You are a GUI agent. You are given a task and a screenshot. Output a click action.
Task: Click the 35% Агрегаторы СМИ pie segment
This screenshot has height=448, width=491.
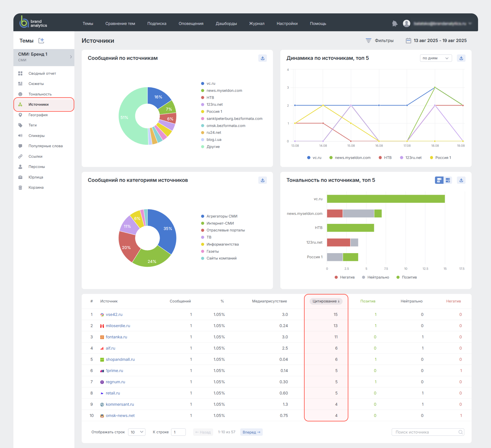[166, 229]
